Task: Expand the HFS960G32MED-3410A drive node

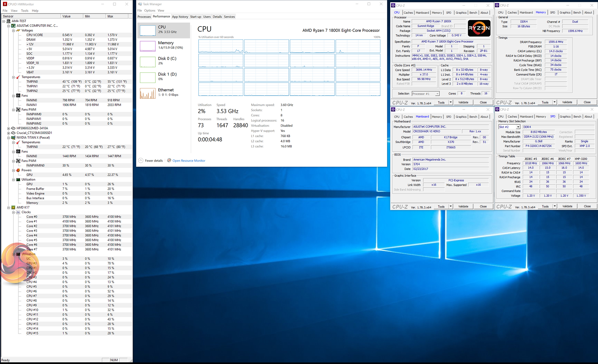Action: 8,128
